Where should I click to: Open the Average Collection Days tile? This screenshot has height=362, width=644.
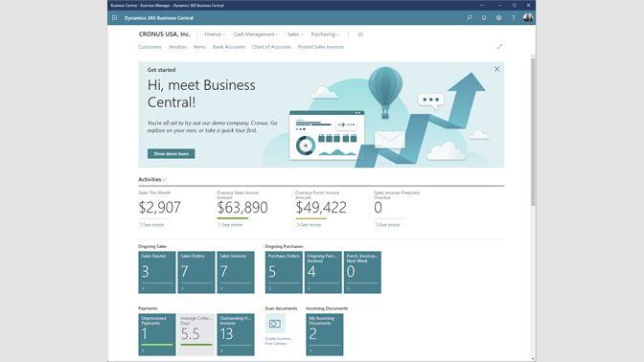(196, 334)
